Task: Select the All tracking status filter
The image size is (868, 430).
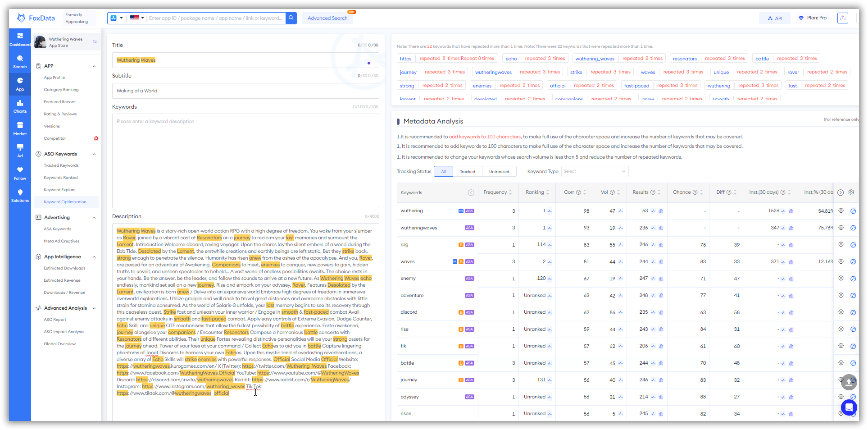Action: coord(444,172)
